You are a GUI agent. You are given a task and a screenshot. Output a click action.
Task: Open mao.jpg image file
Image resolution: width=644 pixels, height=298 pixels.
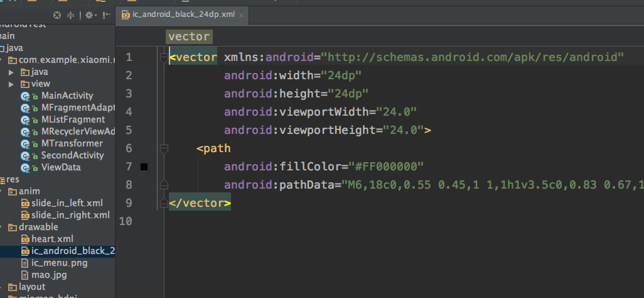pyautogui.click(x=49, y=275)
